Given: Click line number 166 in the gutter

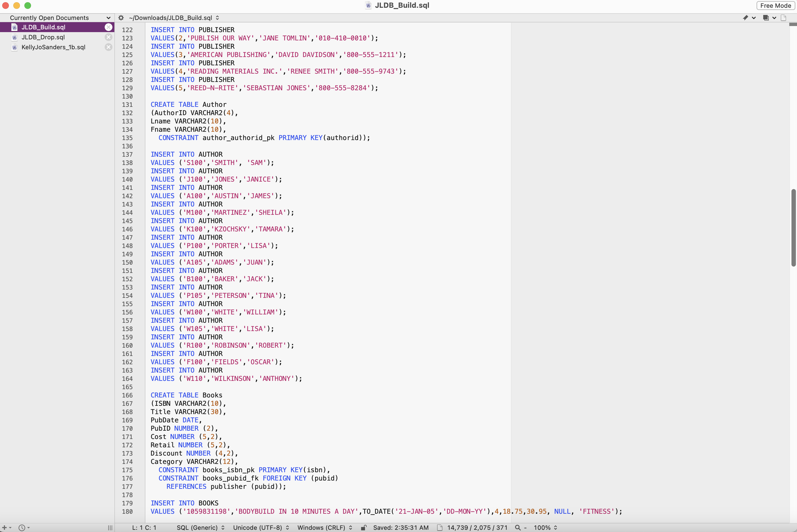Looking at the screenshot, I should 127,395.
